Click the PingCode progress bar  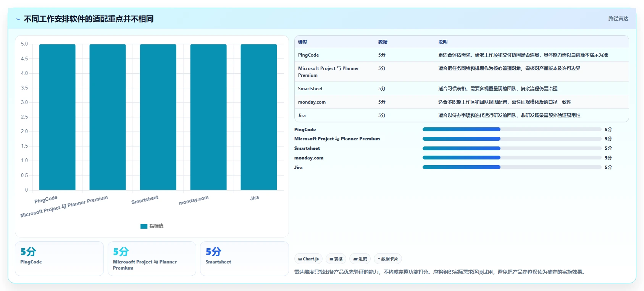click(512, 129)
